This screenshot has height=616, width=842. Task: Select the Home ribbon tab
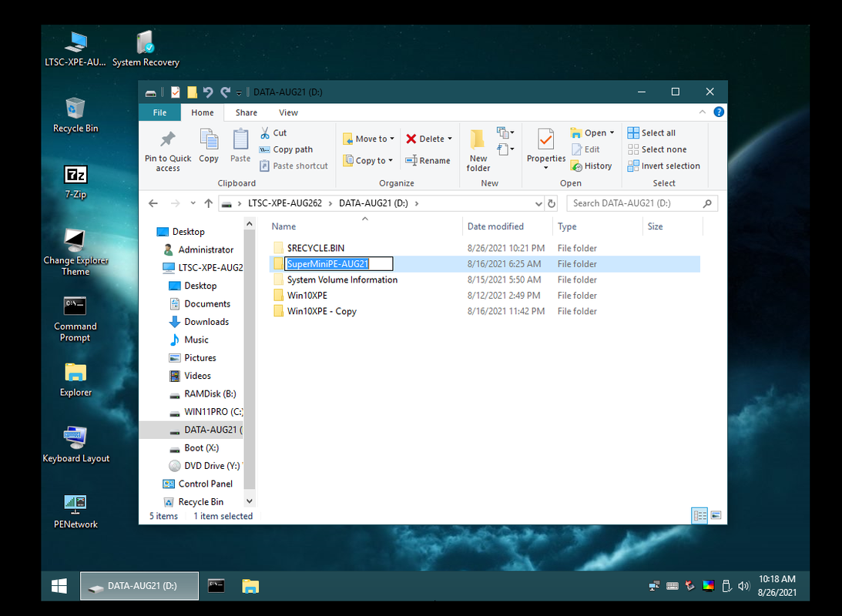[x=203, y=112]
